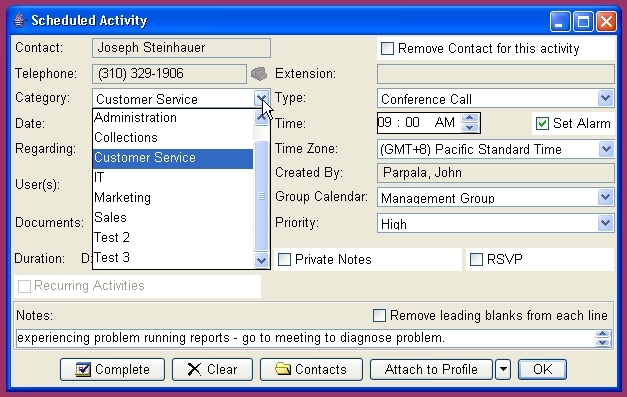Pick IT from the category list

pos(173,178)
